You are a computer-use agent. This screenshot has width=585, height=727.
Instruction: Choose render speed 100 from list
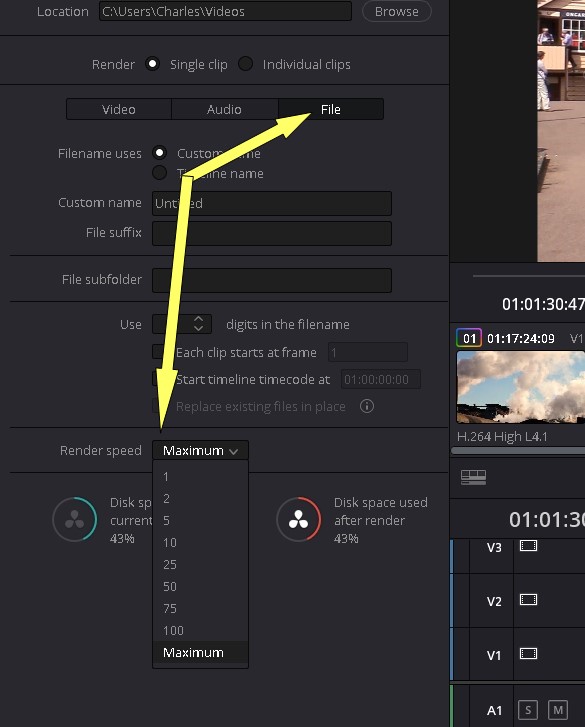[200, 631]
